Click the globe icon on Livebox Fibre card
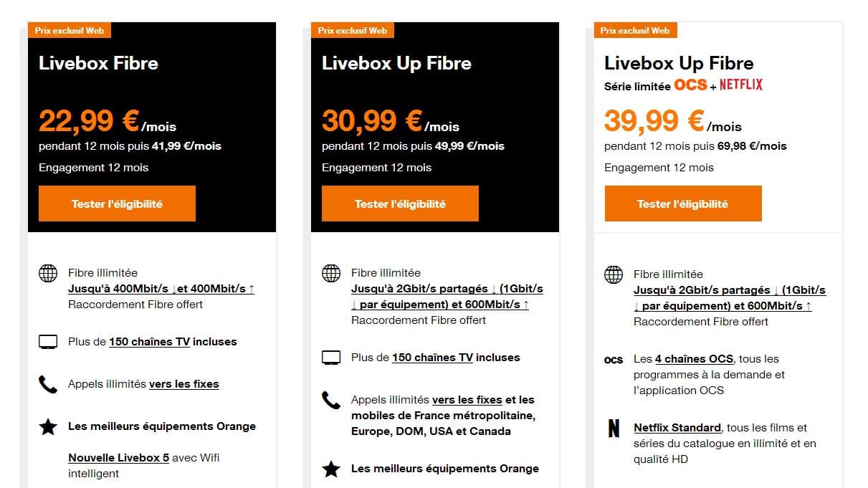 pyautogui.click(x=47, y=273)
